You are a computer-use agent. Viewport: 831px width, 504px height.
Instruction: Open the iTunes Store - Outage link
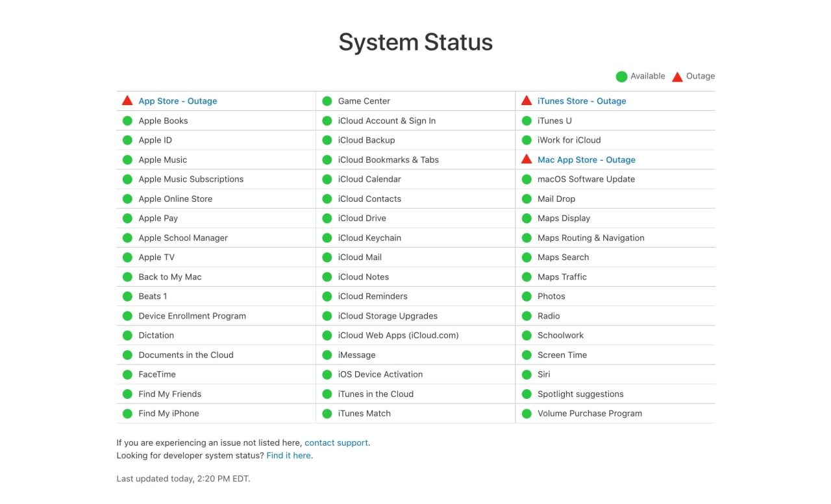click(x=582, y=101)
